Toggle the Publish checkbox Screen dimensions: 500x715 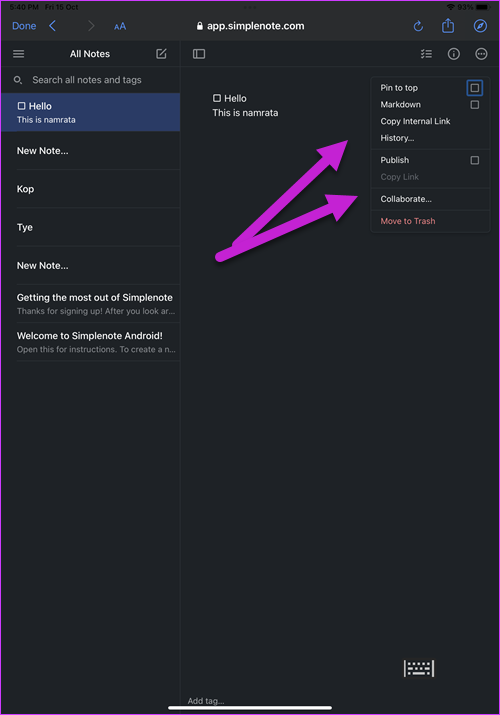click(x=474, y=160)
